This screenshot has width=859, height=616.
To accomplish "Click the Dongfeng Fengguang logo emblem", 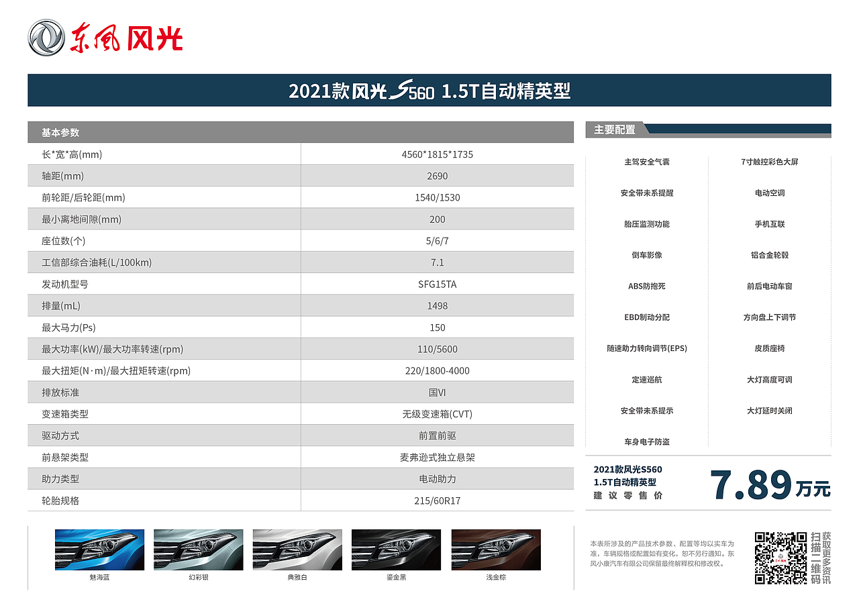I will point(46,38).
